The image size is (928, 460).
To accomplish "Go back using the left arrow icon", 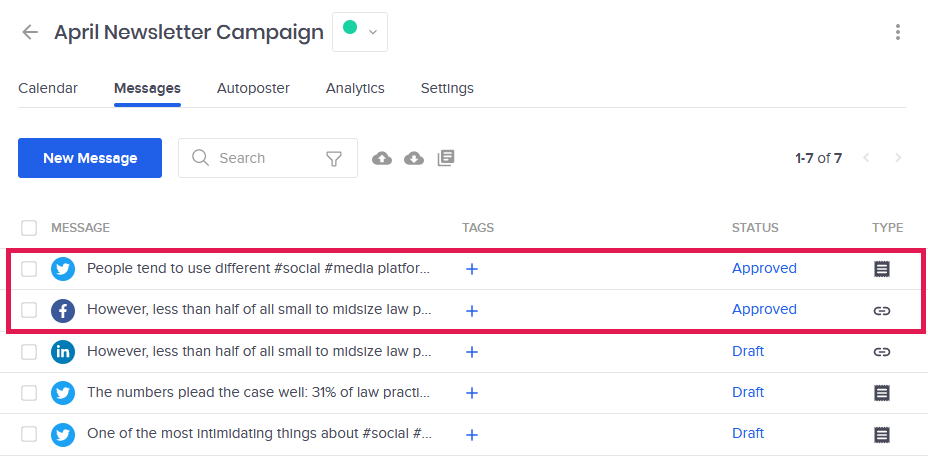I will pyautogui.click(x=30, y=32).
